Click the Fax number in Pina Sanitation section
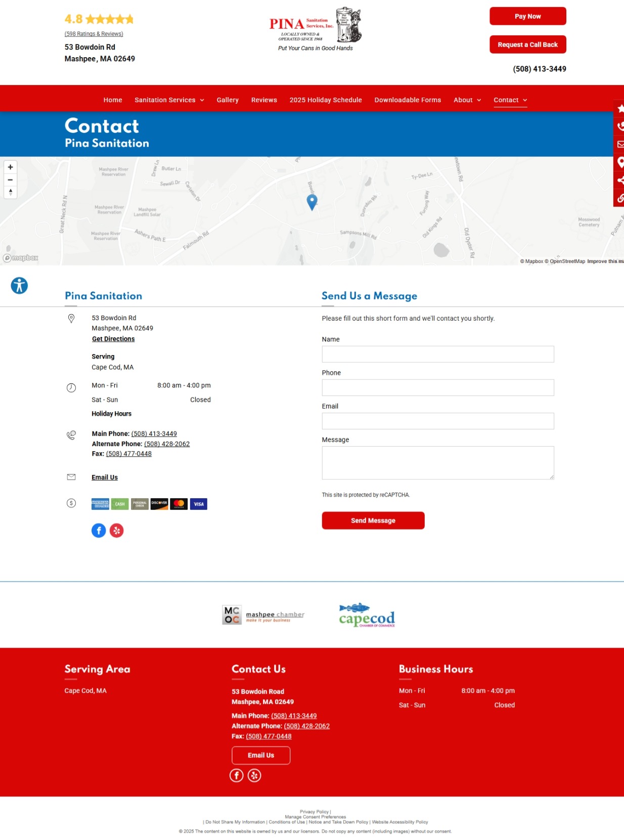The width and height of the screenshot is (624, 840). point(129,454)
